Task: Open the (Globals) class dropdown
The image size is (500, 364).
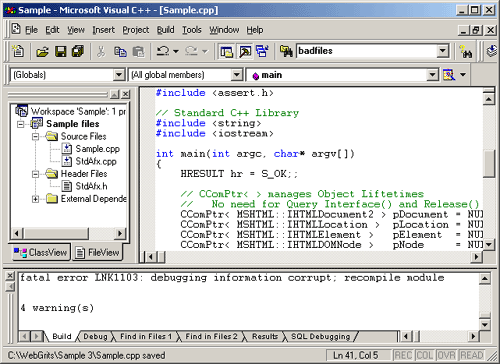Action: pyautogui.click(x=119, y=75)
